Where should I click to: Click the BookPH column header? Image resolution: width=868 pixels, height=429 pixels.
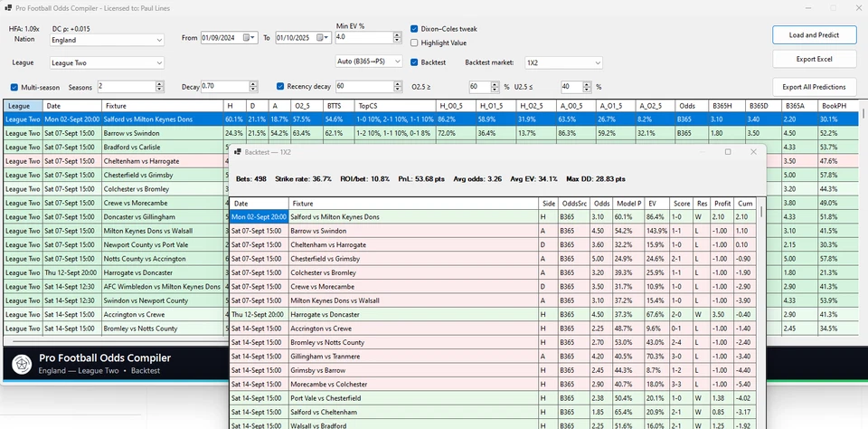coord(837,105)
